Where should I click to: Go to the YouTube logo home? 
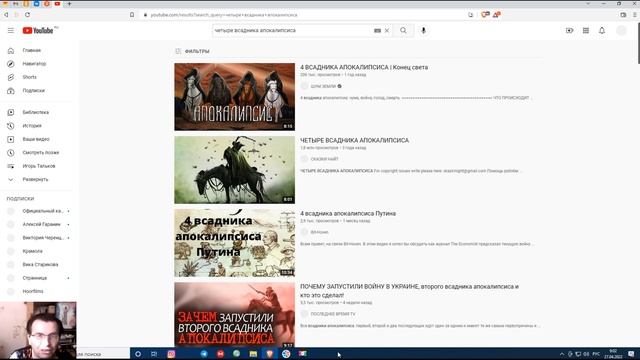[38, 31]
